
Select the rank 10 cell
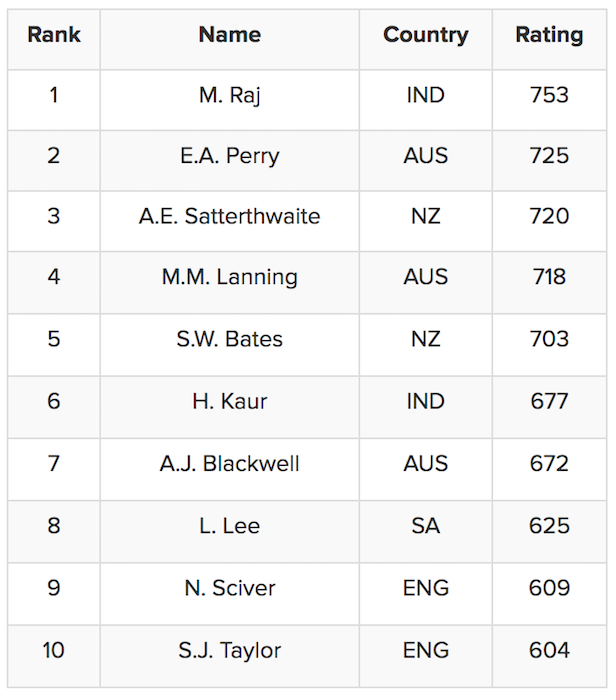point(54,651)
